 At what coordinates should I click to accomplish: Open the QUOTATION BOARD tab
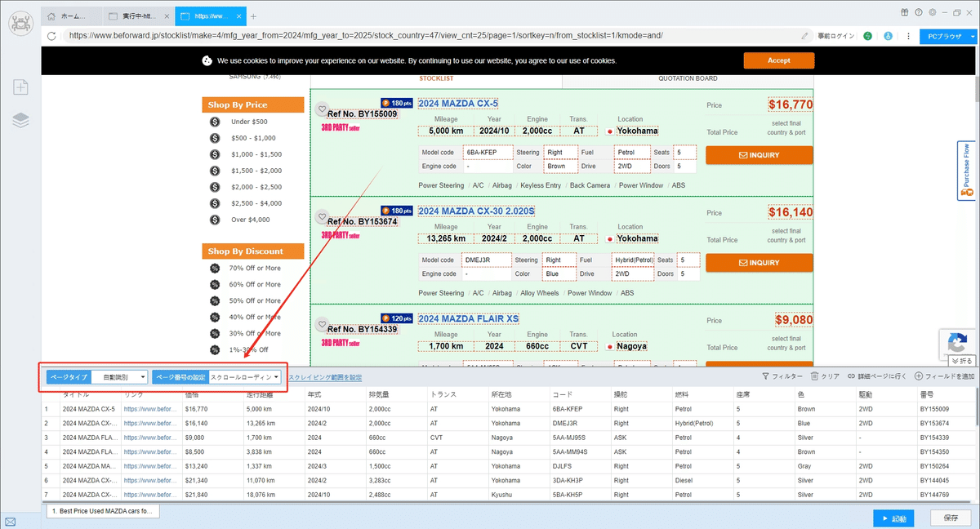pyautogui.click(x=688, y=78)
